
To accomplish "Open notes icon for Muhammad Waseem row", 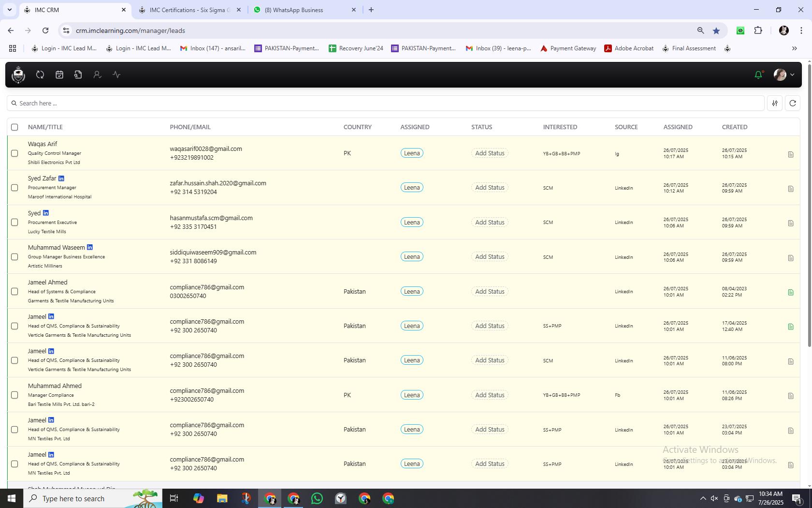I will (791, 258).
